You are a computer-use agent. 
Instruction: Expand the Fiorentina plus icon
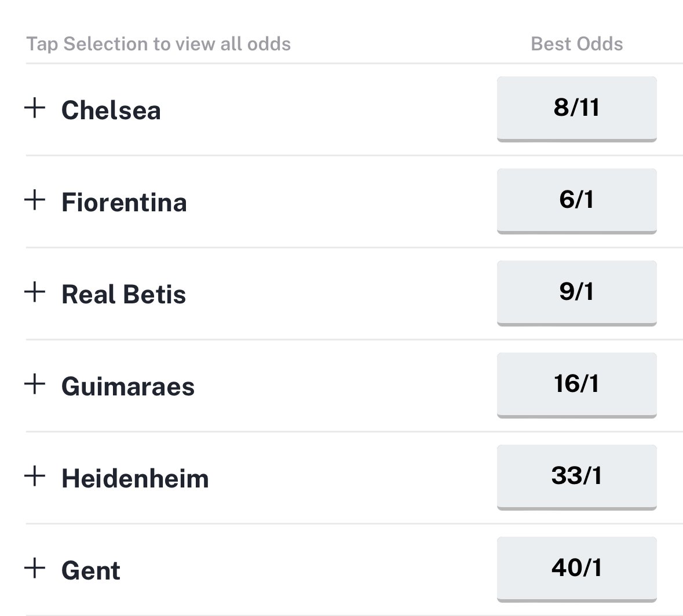tap(35, 200)
